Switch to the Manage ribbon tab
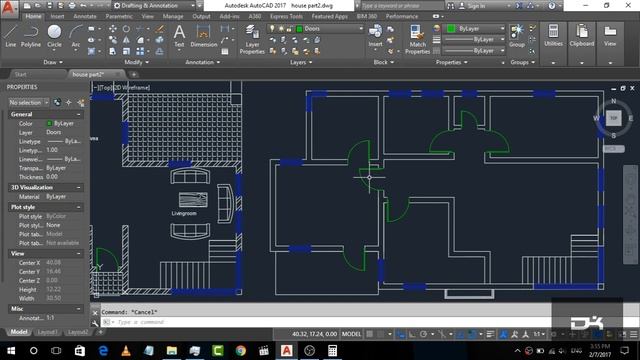Screen dimensions: 640x360 coord(173,16)
